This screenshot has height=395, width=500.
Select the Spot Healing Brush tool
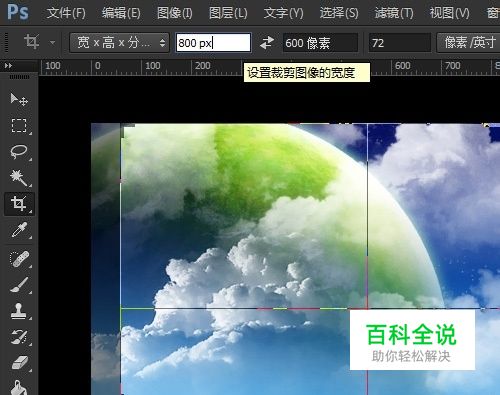click(x=19, y=258)
